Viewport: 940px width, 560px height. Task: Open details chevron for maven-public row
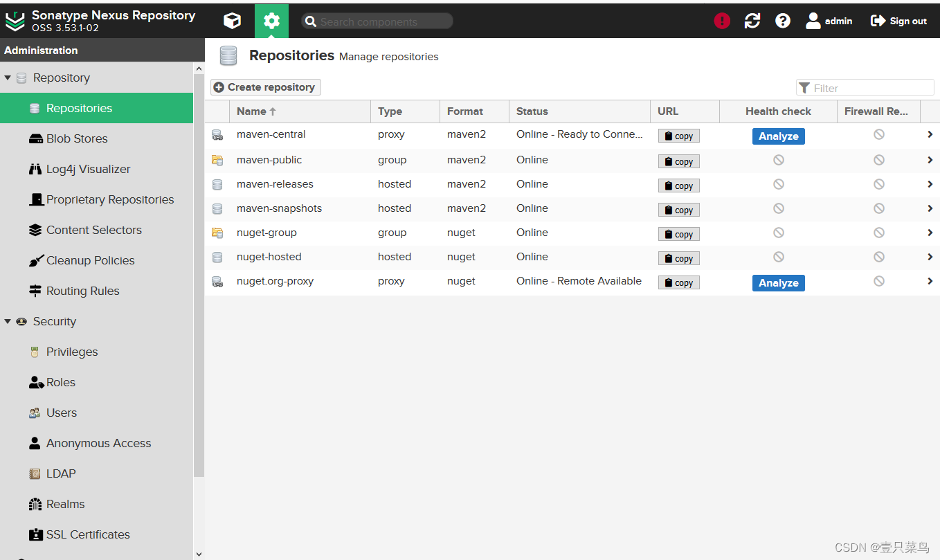[930, 160]
